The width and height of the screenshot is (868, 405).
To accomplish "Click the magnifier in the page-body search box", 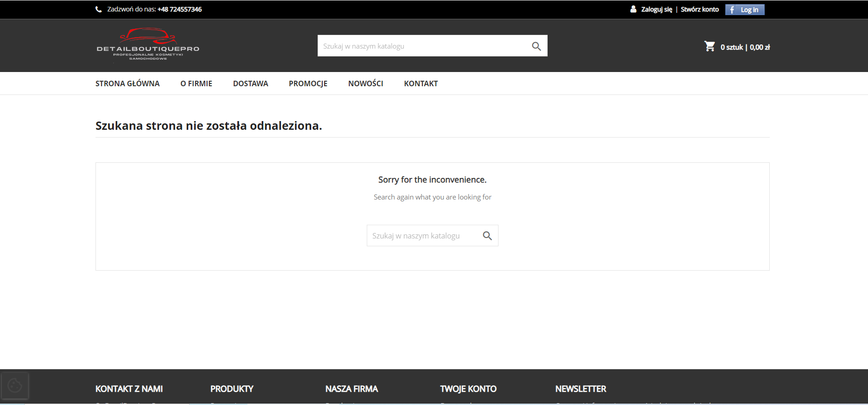I will pyautogui.click(x=487, y=236).
